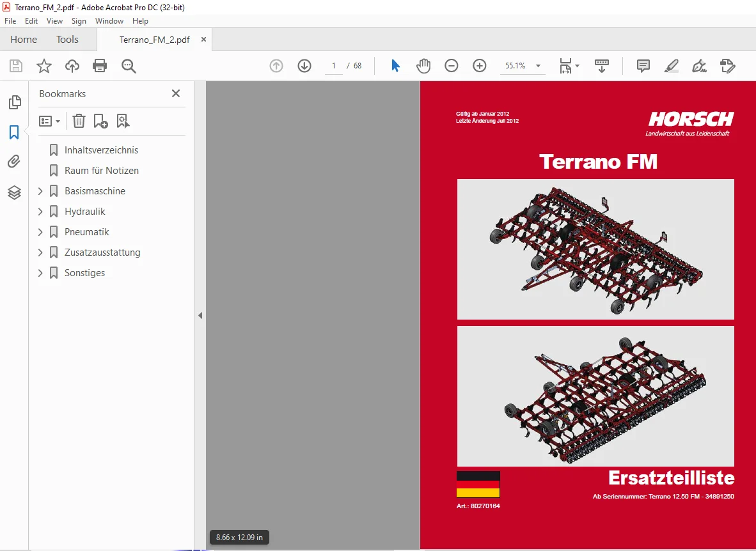Screen dimensions: 756x551
Task: Open the Help menu
Action: [x=140, y=21]
